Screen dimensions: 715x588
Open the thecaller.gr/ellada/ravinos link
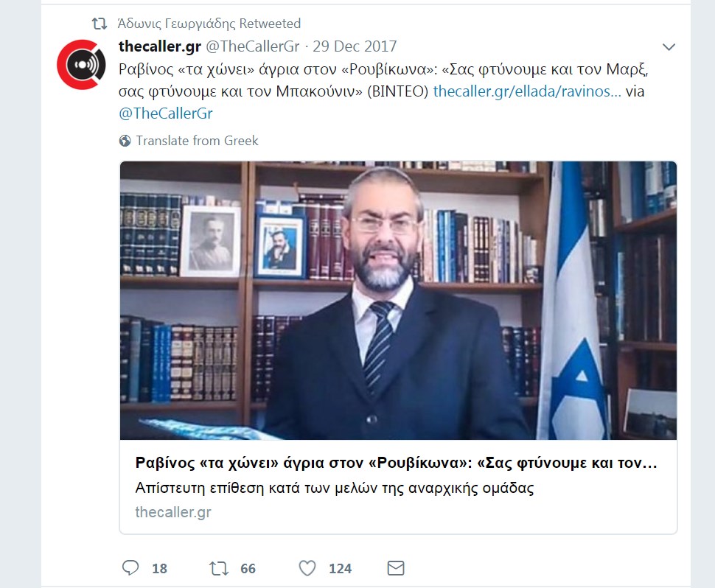527,91
